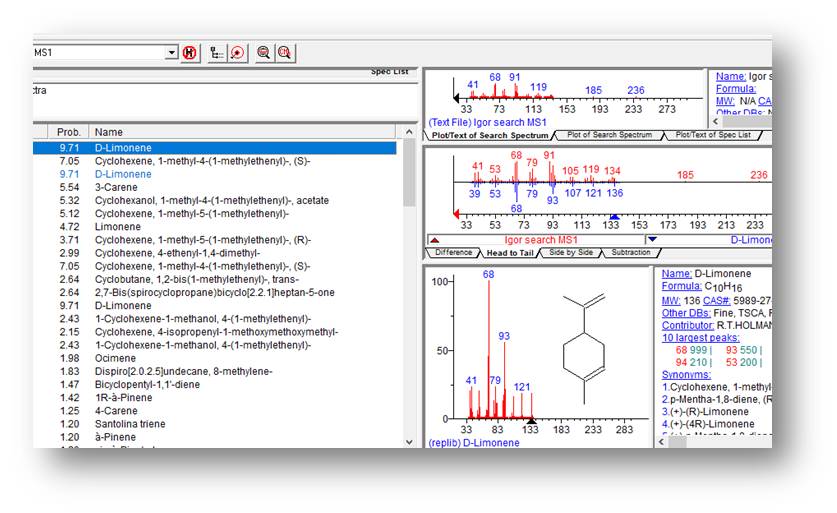
Task: Select the blue-text D-Limonene hit row
Action: point(215,174)
